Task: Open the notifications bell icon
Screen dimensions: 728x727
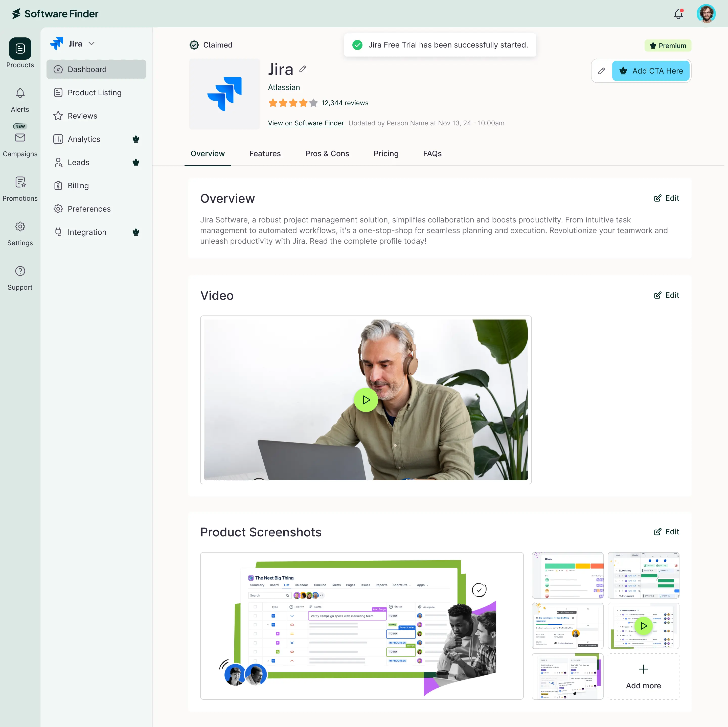Action: tap(678, 14)
